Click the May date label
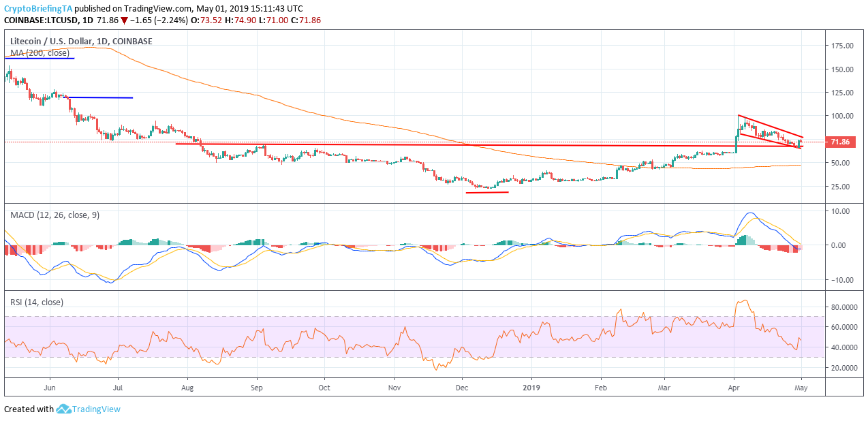This screenshot has width=868, height=421. (802, 387)
